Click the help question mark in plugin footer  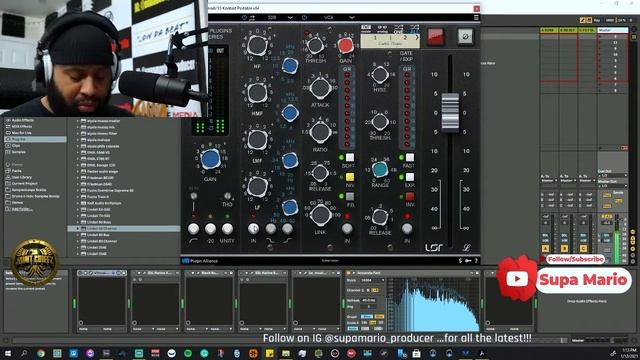click(x=476, y=260)
